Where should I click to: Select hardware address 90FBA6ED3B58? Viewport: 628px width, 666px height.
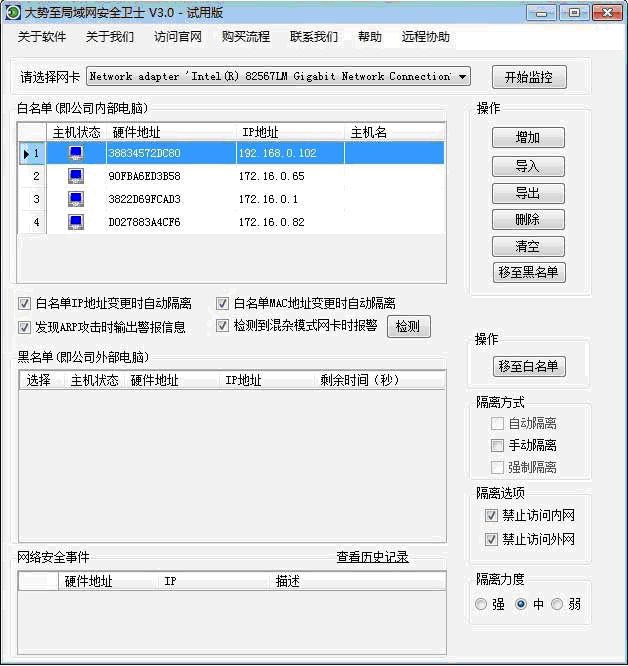[171, 176]
